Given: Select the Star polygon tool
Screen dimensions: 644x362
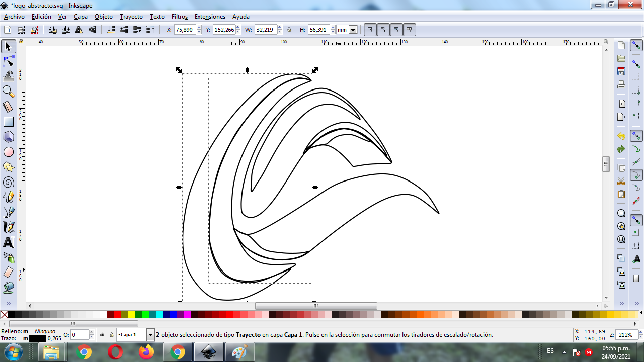Looking at the screenshot, I should [9, 167].
